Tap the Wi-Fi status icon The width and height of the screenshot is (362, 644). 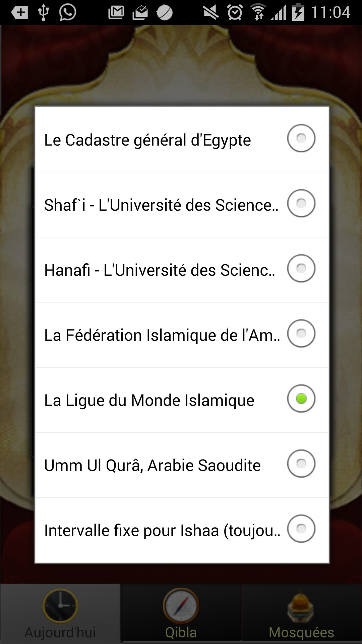point(258,13)
